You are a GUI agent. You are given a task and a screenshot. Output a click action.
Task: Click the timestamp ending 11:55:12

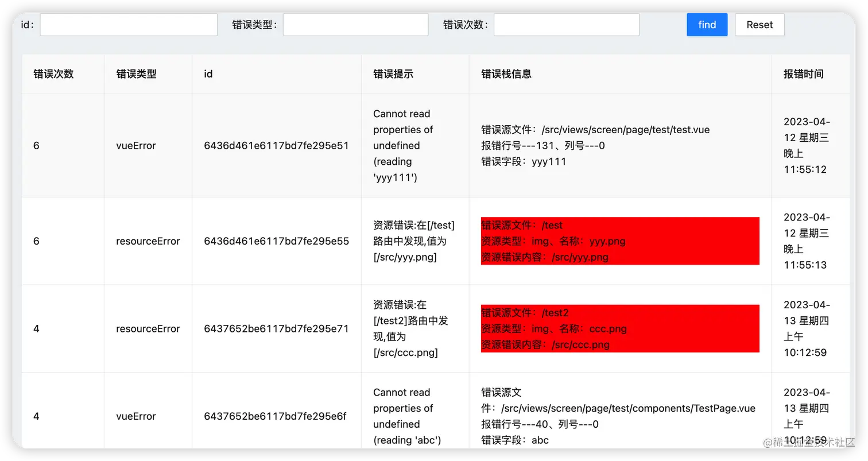(807, 146)
